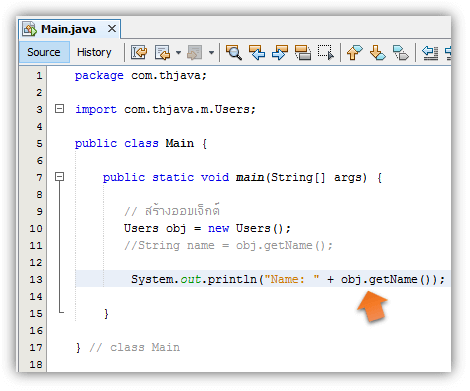Viewport: 470px width, 391px height.
Task: Click the "main" method name on line 7
Action: pos(250,177)
